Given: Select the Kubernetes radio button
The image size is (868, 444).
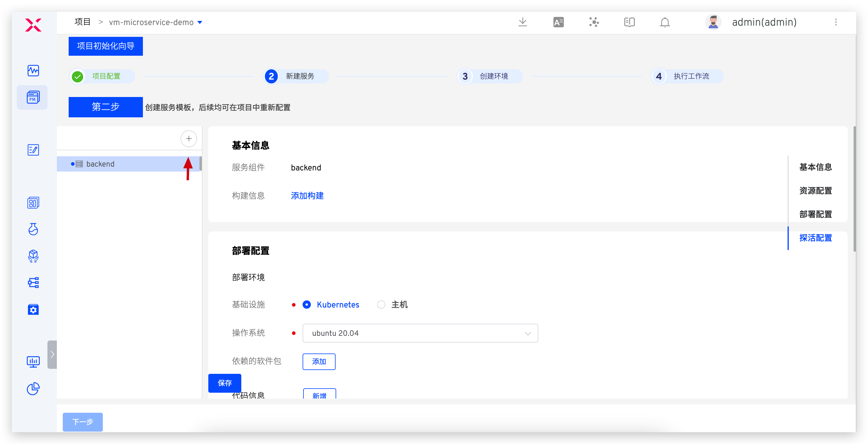Looking at the screenshot, I should click(x=307, y=305).
